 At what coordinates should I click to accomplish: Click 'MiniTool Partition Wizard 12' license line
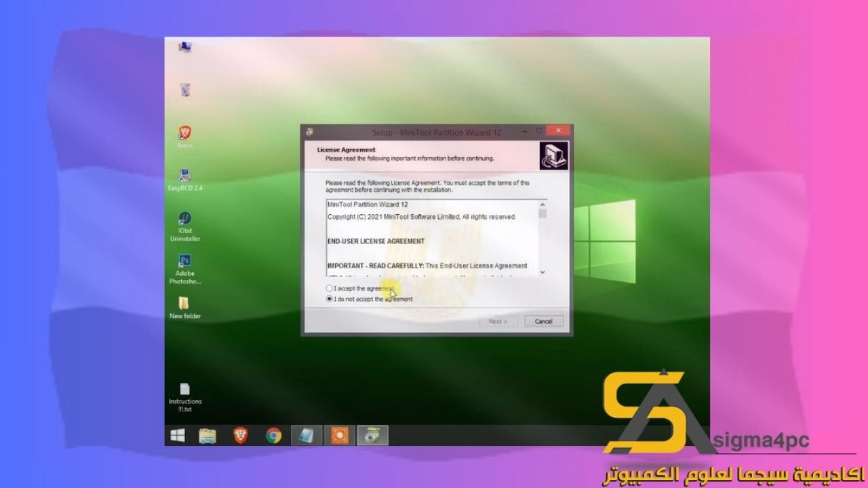pos(368,205)
